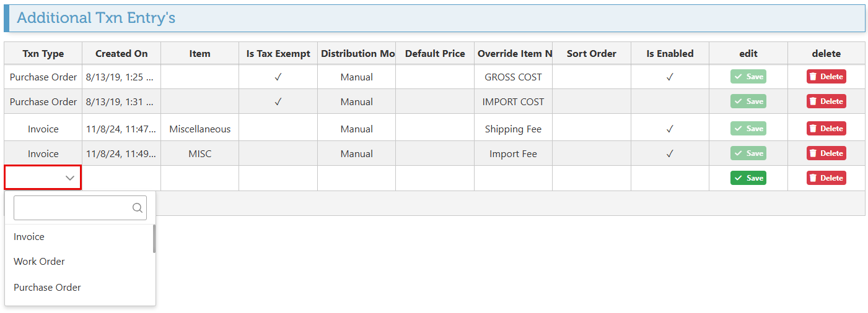The width and height of the screenshot is (868, 313).
Task: Pick Purchase Order in the dropdown list
Action: (x=47, y=288)
